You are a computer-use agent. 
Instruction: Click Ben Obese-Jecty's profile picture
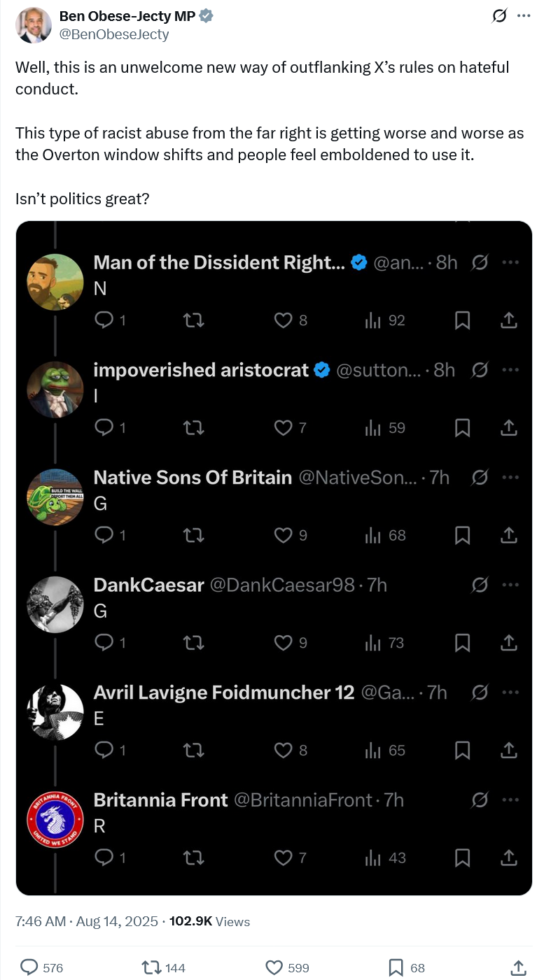tap(33, 25)
